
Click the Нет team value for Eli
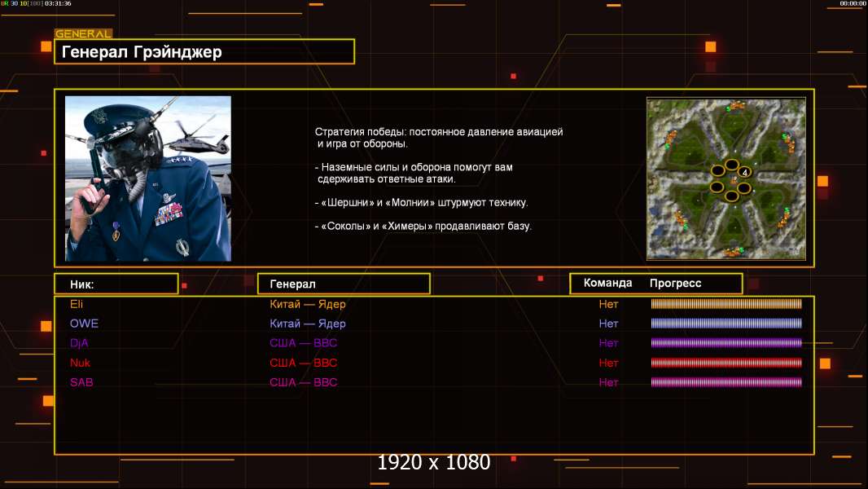(608, 304)
